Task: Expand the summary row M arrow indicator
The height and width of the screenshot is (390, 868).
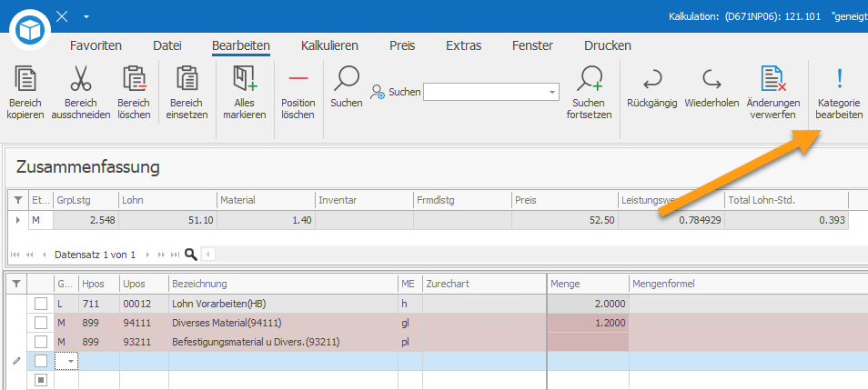Action: point(17,220)
